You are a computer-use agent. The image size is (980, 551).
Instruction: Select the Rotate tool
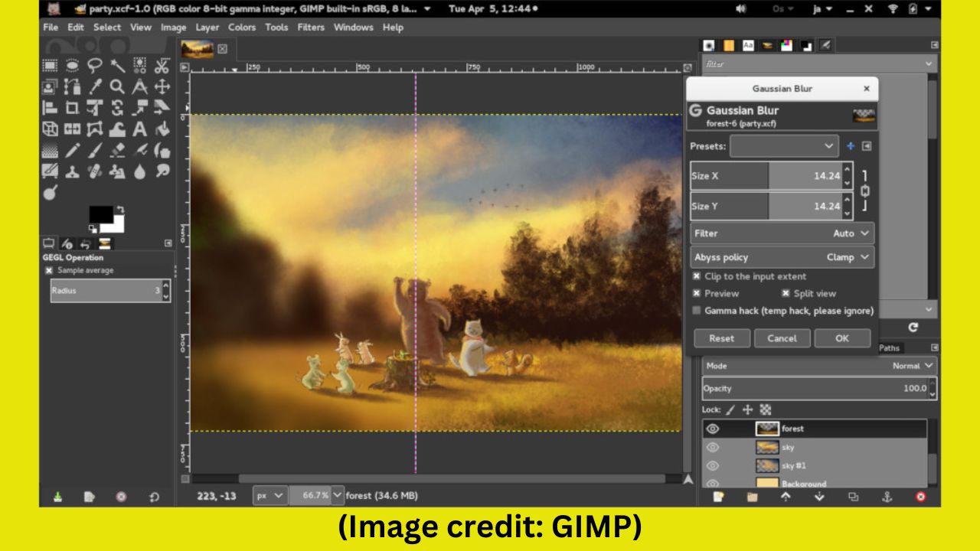click(x=117, y=108)
